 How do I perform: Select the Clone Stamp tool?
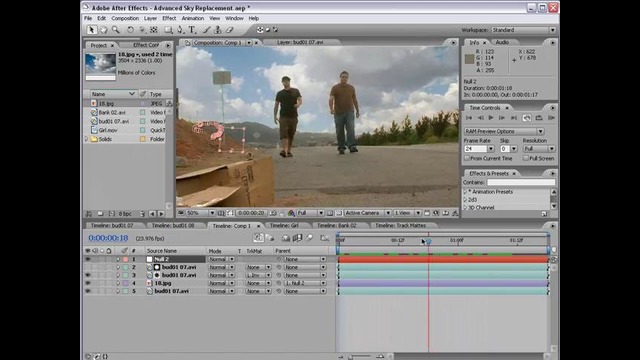coord(218,30)
